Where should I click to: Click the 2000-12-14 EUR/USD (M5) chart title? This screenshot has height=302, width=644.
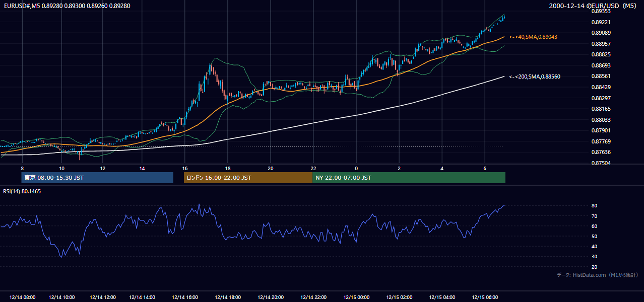click(593, 6)
